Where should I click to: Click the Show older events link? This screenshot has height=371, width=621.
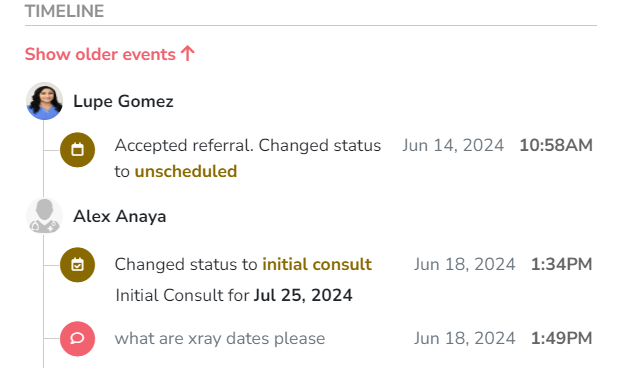click(x=110, y=54)
